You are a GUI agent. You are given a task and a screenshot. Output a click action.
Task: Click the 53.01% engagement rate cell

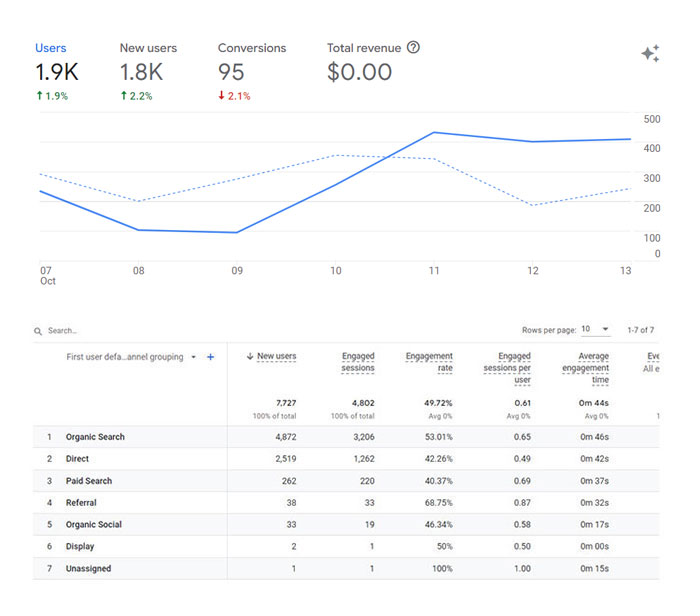click(x=438, y=437)
